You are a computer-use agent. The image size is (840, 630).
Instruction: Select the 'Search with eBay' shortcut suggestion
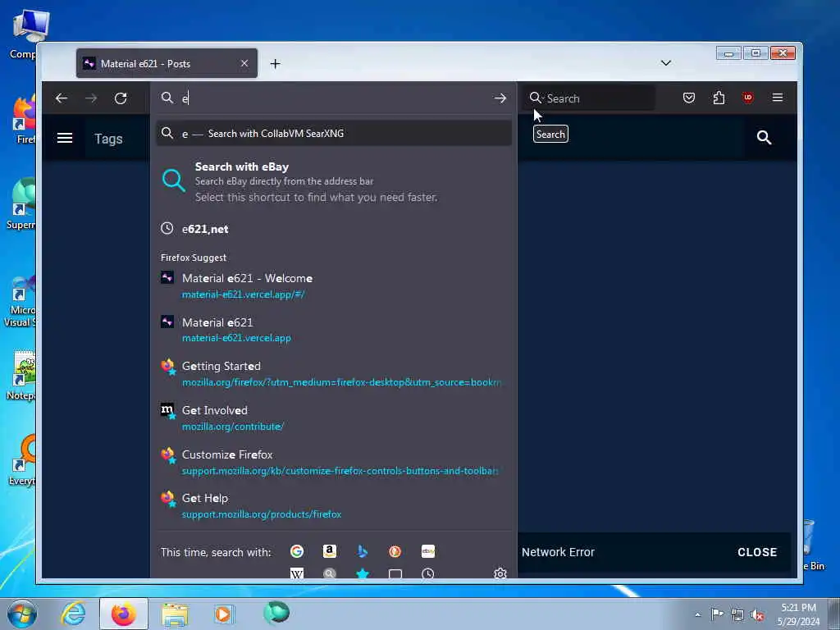(334, 181)
